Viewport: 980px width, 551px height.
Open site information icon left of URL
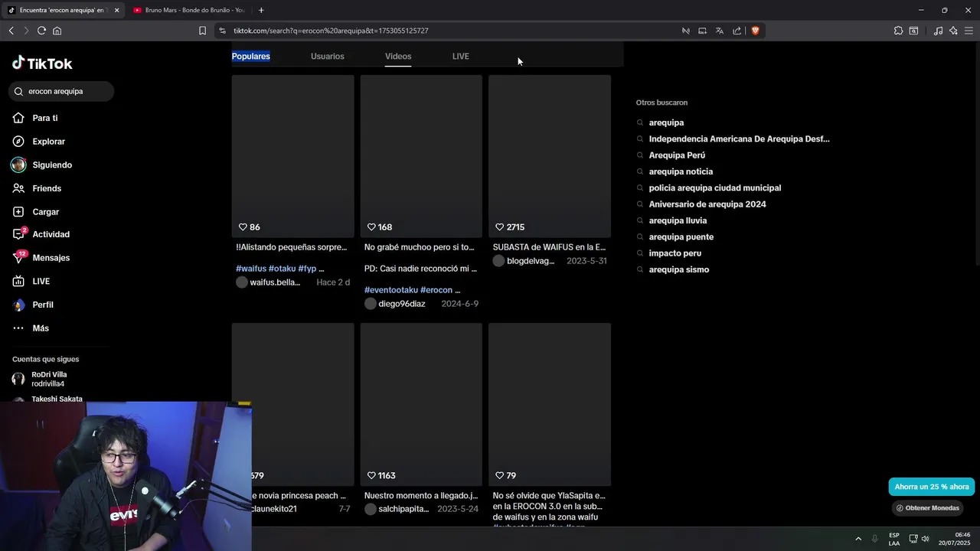pos(222,31)
